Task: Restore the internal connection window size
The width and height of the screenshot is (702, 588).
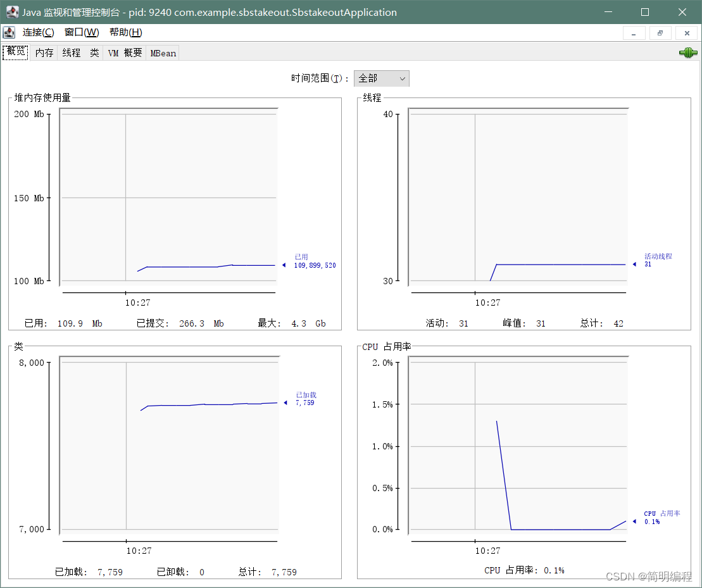Action: pyautogui.click(x=660, y=33)
